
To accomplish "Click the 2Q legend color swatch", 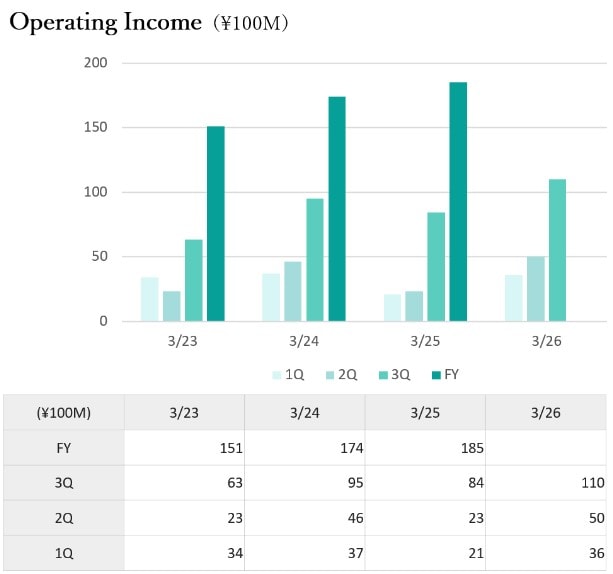I will coord(330,375).
